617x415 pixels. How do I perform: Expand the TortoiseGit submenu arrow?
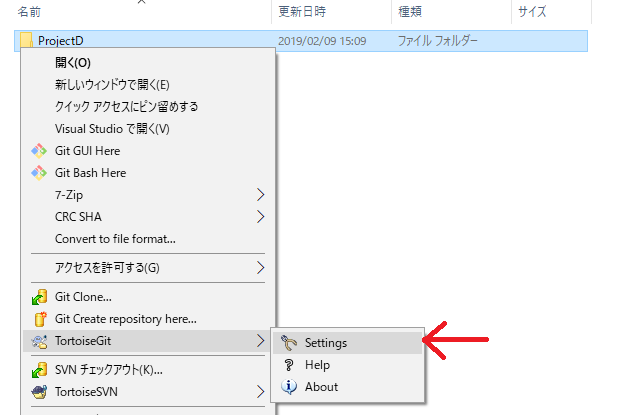click(x=260, y=341)
